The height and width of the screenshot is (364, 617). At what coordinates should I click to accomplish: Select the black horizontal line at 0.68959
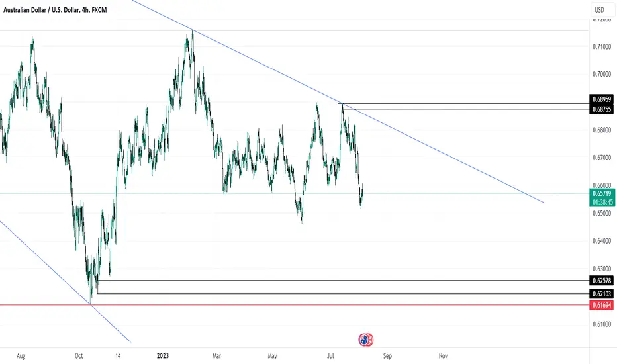[464, 104]
